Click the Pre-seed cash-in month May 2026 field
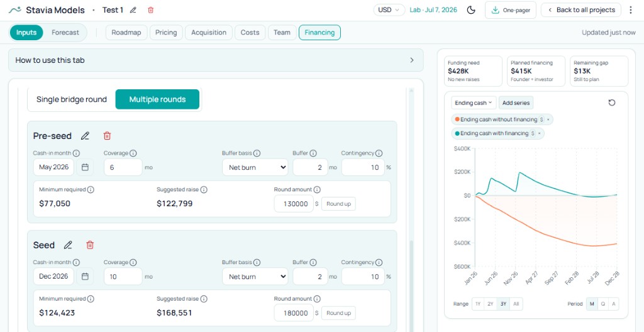Screen dimensions: 644x332 [53, 167]
